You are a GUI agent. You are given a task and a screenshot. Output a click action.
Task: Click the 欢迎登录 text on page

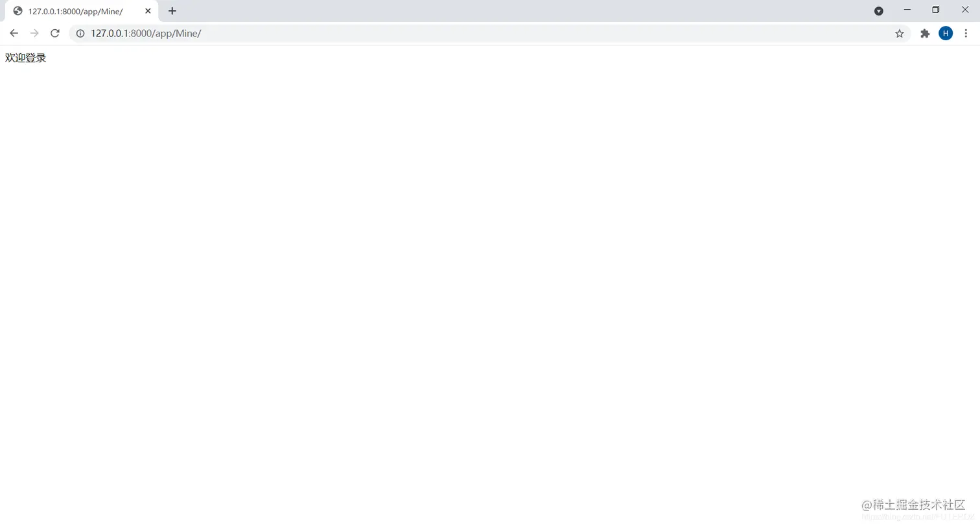[x=26, y=58]
